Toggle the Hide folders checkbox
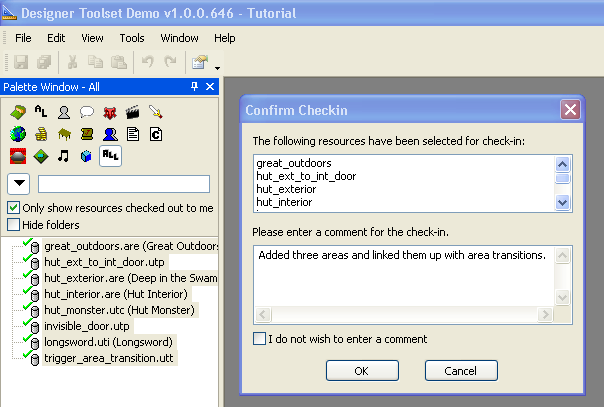 pos(13,224)
